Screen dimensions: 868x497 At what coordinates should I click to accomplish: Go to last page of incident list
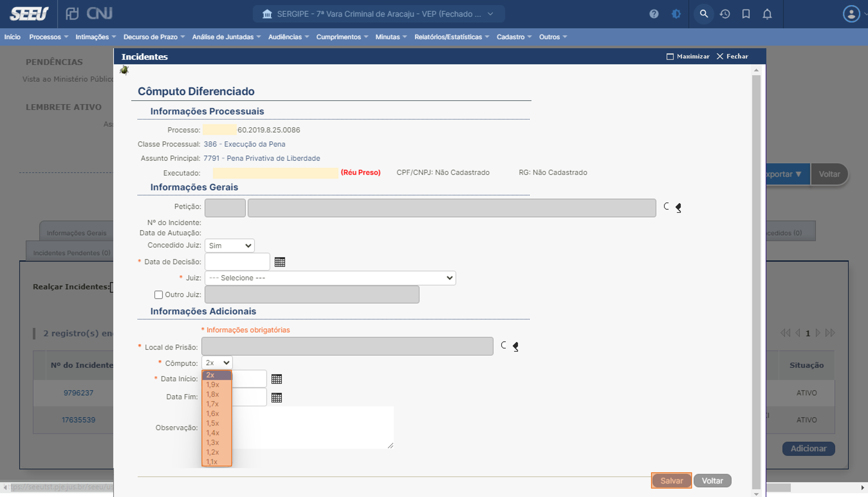pos(830,333)
